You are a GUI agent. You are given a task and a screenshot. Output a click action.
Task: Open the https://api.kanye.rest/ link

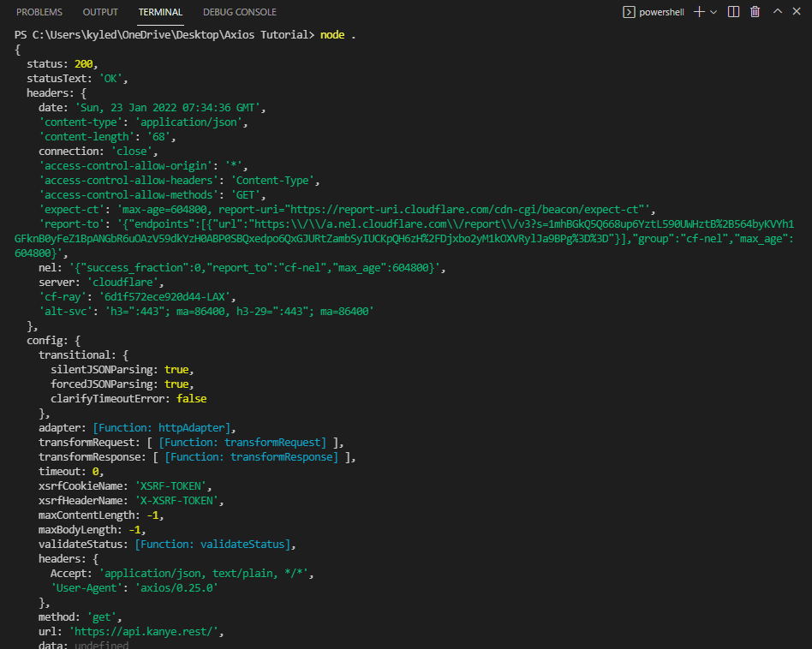point(144,631)
